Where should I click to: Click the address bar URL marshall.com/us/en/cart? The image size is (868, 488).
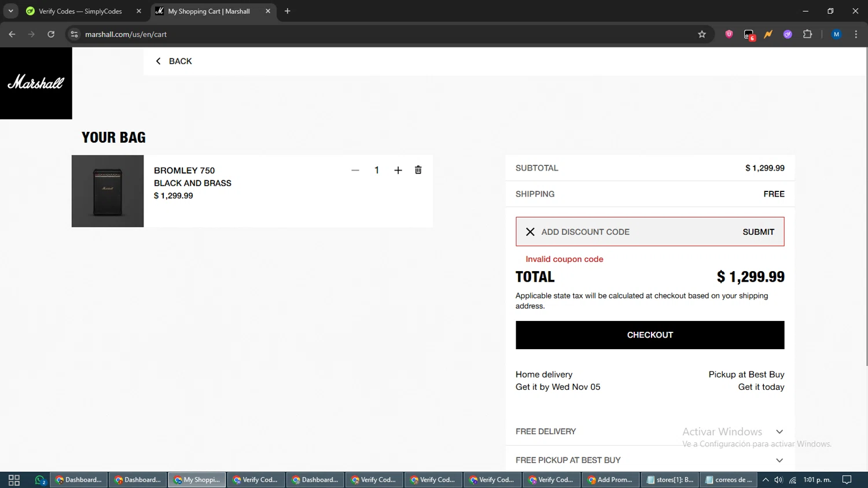(x=126, y=35)
